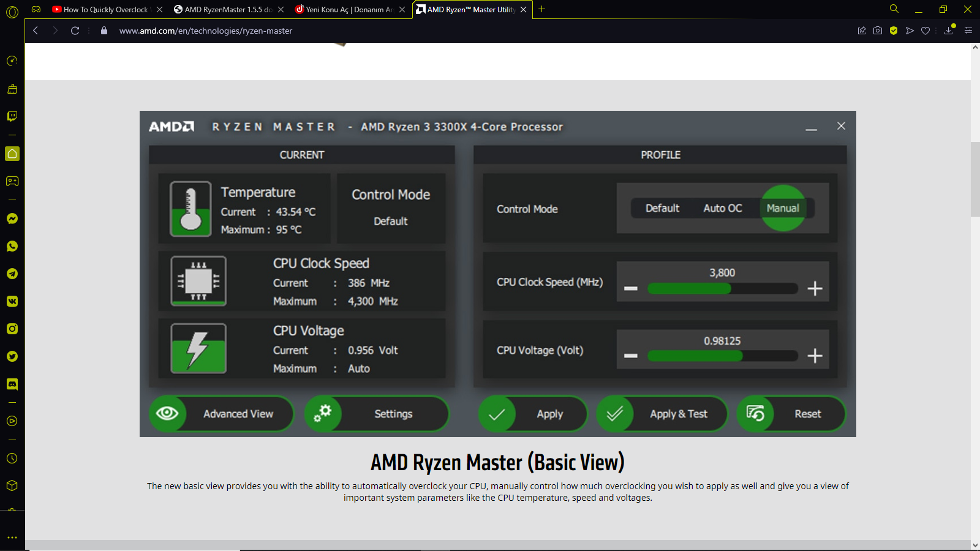980x551 pixels.
Task: Open the tab search magnifier
Action: (x=894, y=9)
